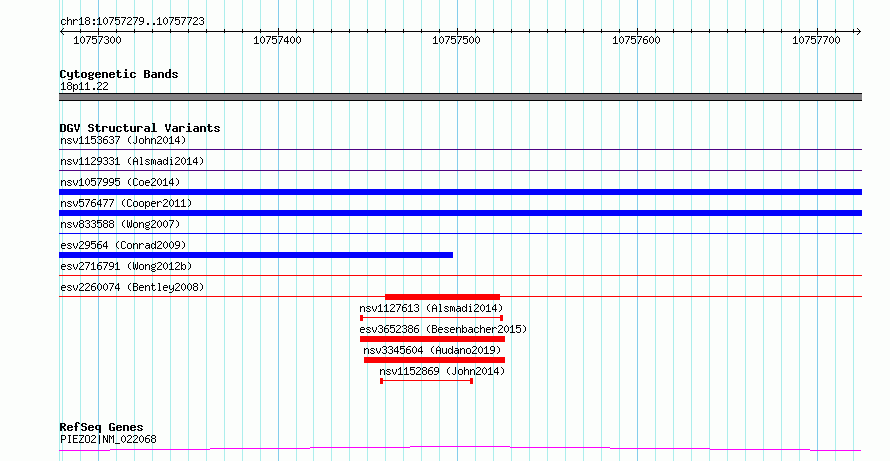Click the 10757500 ruler coordinate
This screenshot has height=461, width=890.
pos(456,40)
